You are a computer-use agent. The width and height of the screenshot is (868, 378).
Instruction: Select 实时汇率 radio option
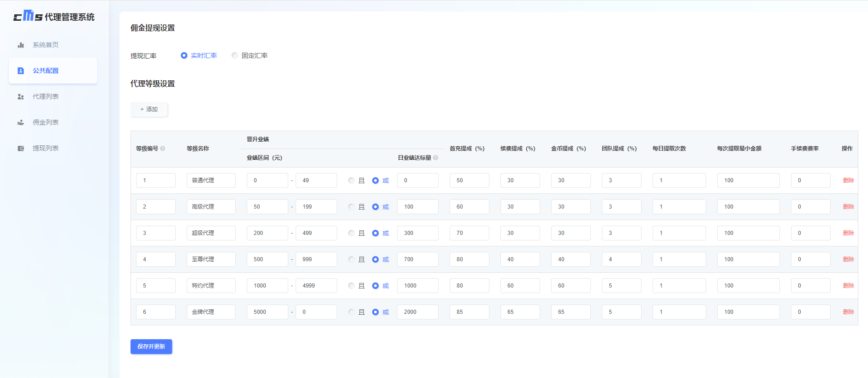click(x=199, y=55)
